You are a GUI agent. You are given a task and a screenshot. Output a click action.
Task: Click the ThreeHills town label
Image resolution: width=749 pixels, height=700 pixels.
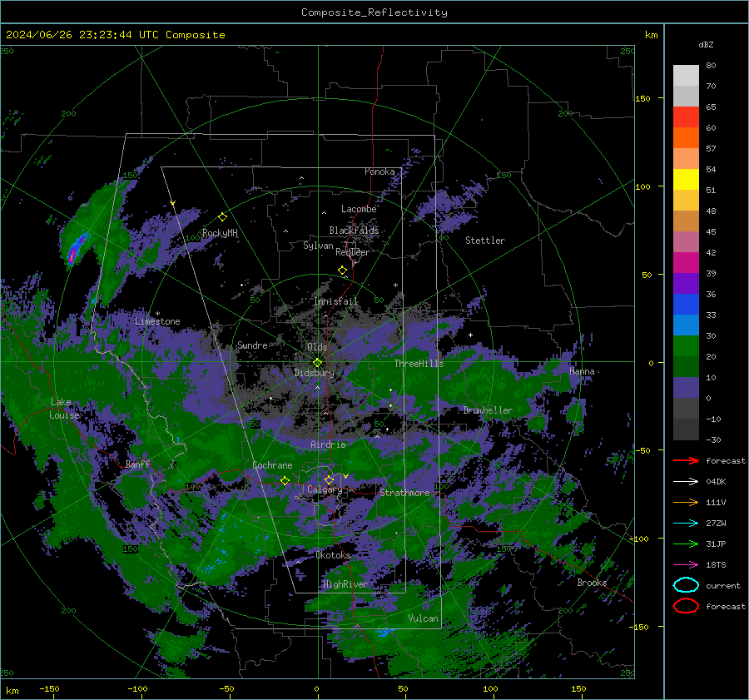(x=419, y=364)
